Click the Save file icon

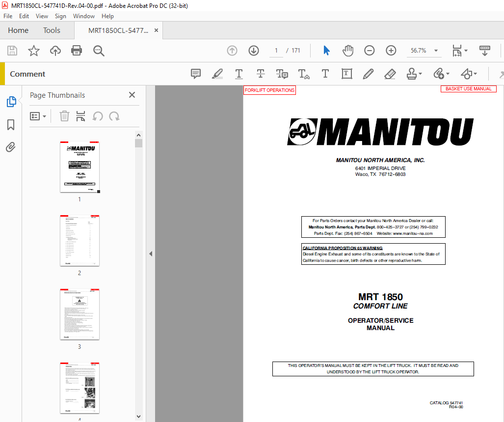pyautogui.click(x=12, y=51)
